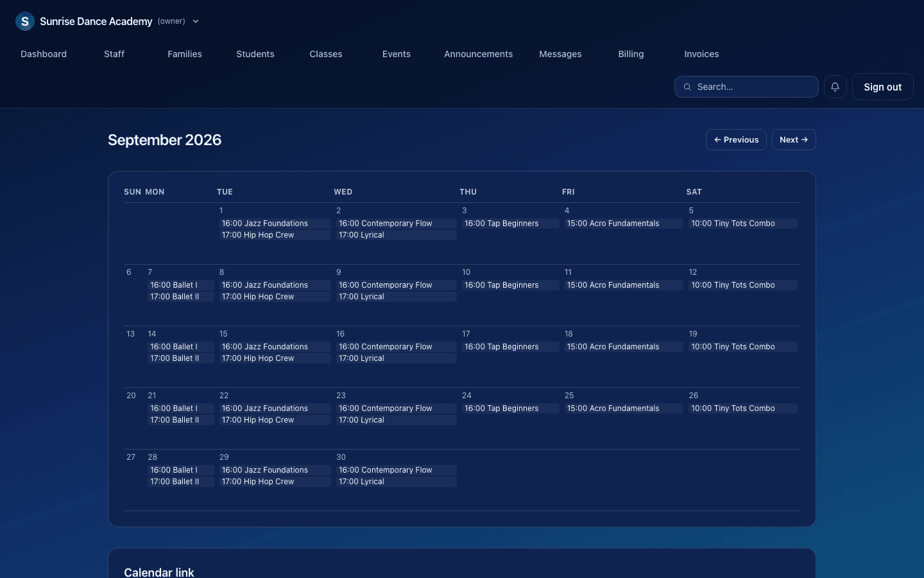Select Hip Hop Crew on September 22
924x578 pixels.
pyautogui.click(x=275, y=420)
